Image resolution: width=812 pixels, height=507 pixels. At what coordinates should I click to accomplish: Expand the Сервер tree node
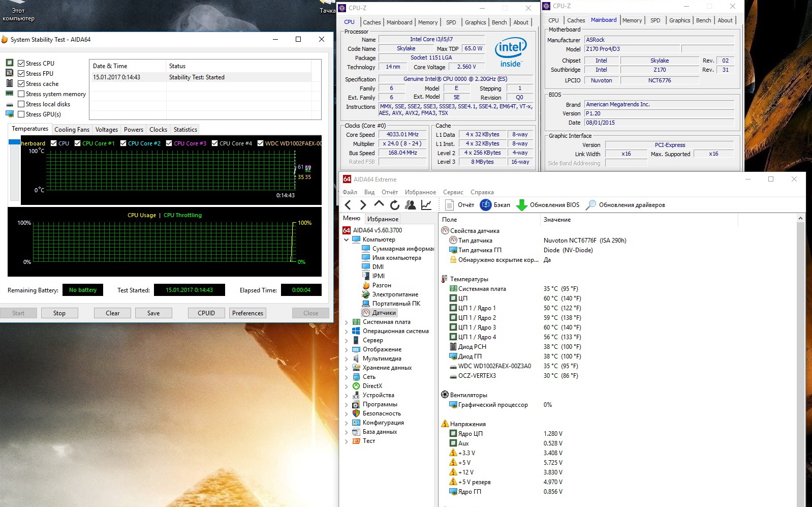pyautogui.click(x=347, y=340)
